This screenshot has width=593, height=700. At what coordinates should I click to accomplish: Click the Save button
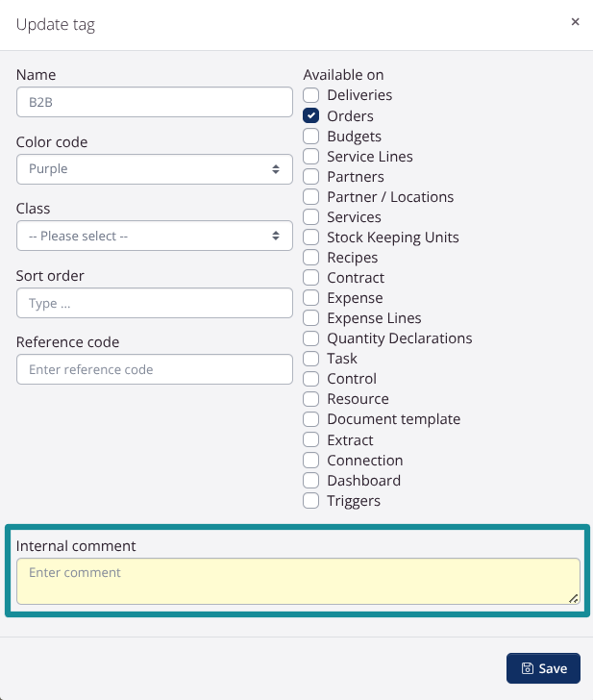click(543, 668)
